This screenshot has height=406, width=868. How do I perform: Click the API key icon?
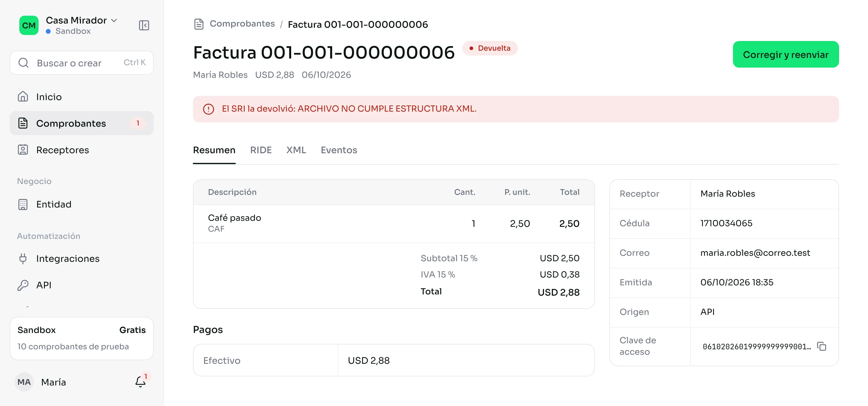point(23,285)
